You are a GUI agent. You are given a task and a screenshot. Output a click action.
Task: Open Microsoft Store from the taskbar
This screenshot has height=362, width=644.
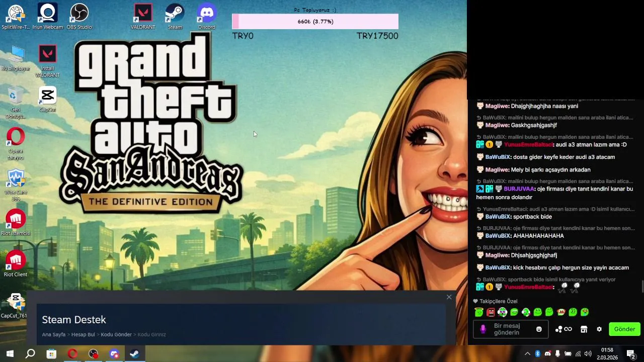[51, 354]
